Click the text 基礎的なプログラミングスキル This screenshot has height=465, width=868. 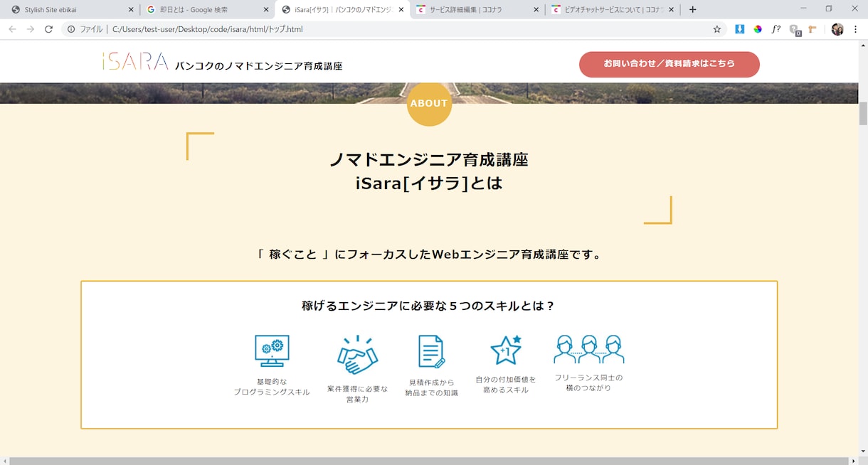click(x=272, y=387)
